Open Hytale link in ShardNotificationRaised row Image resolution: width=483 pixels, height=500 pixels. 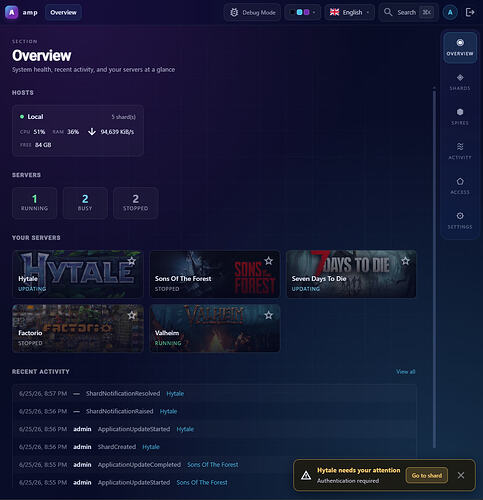[168, 411]
